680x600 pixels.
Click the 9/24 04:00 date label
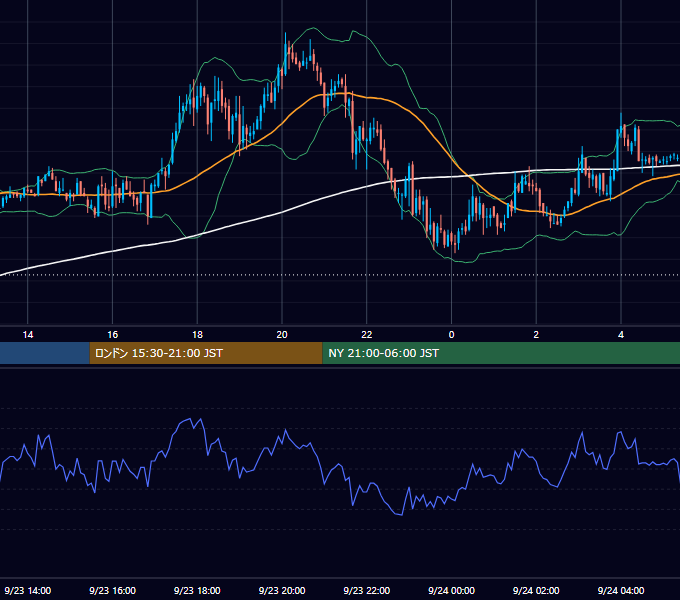tap(621, 590)
